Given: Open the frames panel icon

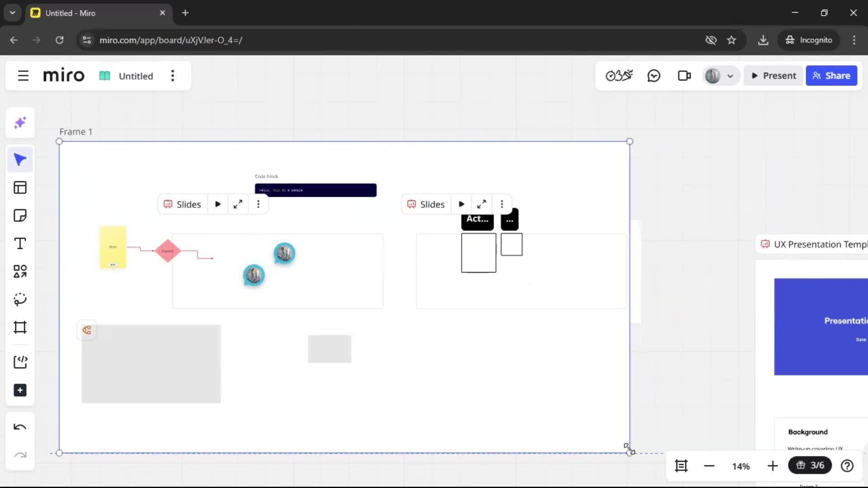Looking at the screenshot, I should pos(681,466).
